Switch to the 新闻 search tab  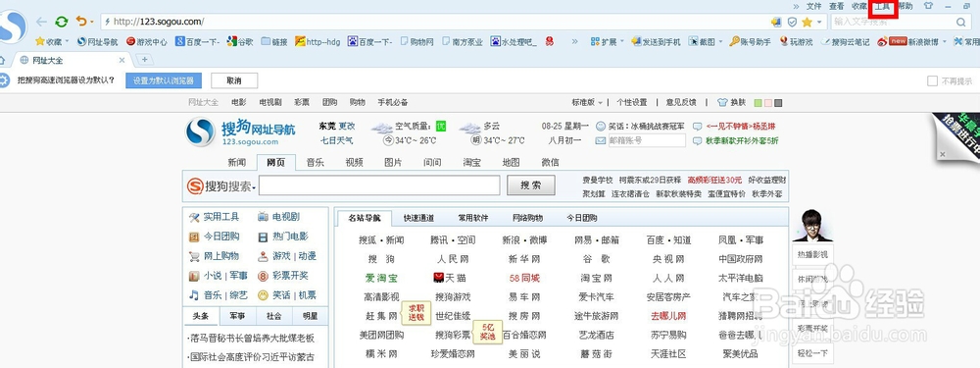(237, 162)
